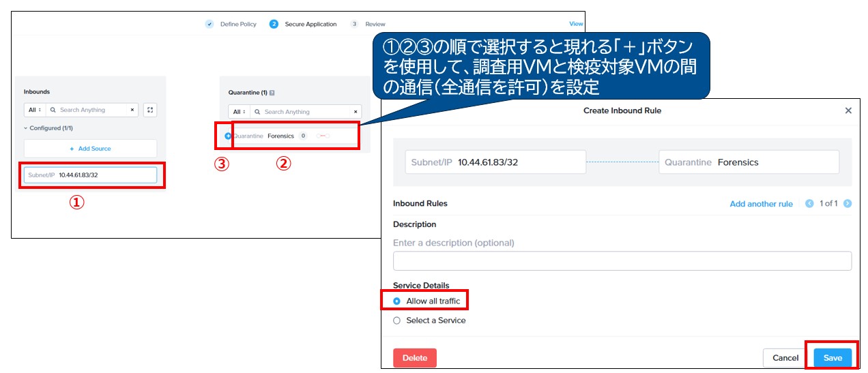The image size is (868, 373).
Task: Click the blue plus icon beside Quarantine Forensics
Action: click(x=228, y=136)
